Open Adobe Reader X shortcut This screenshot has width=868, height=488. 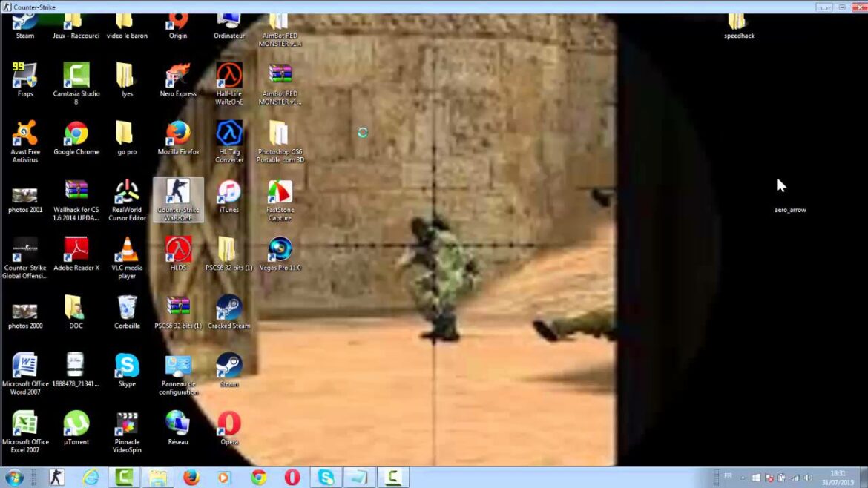[76, 251]
